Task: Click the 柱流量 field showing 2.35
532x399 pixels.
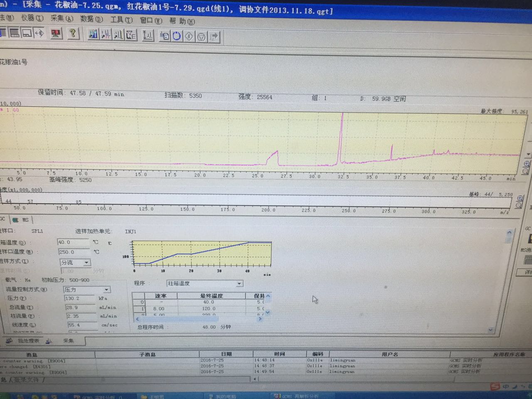Action: click(x=81, y=316)
